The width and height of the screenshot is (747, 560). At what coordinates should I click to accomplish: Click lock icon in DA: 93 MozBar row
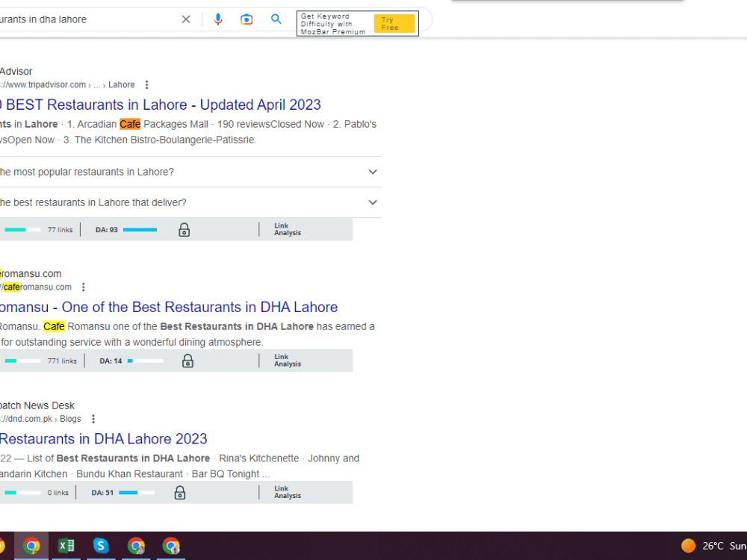coord(184,230)
